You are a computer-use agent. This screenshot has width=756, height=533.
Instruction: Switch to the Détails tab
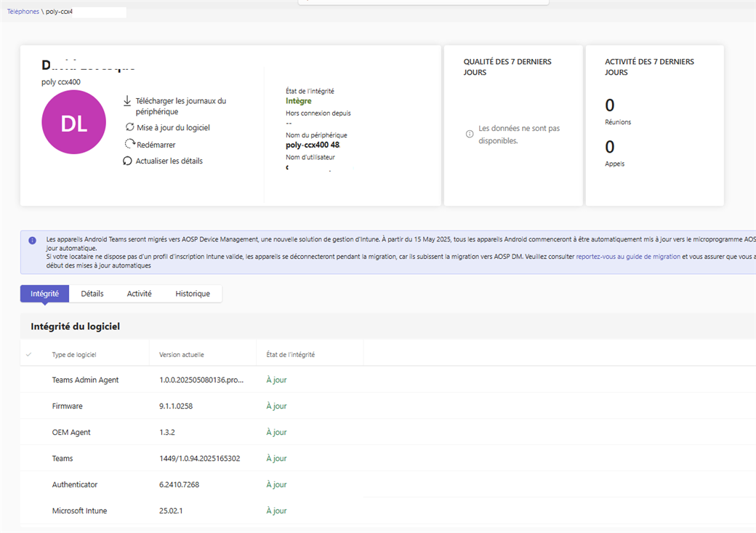point(92,294)
